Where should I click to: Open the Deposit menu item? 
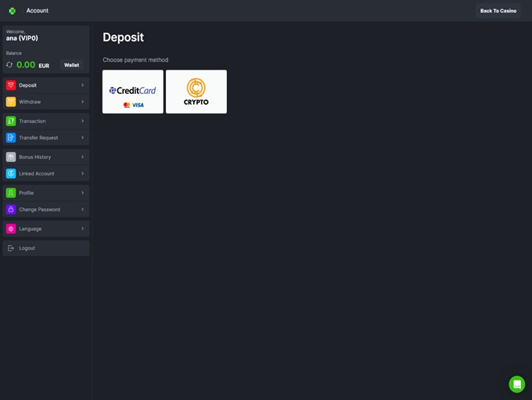46,85
